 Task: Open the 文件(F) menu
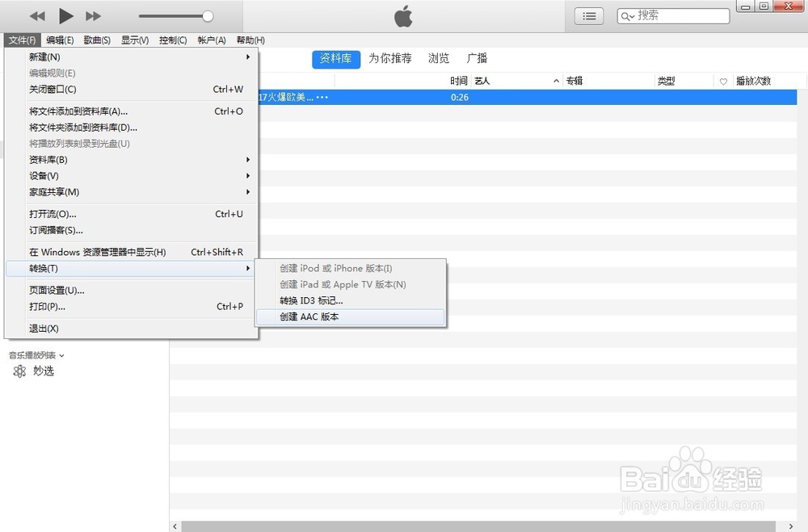(x=22, y=40)
